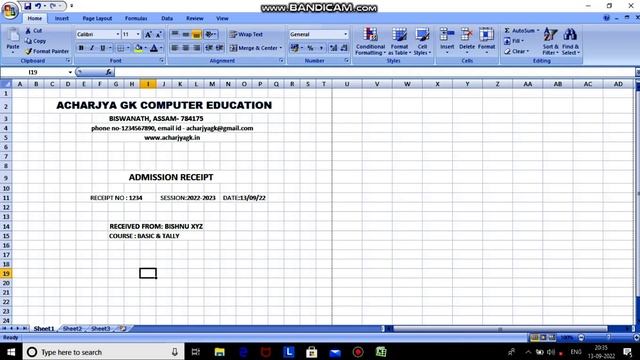This screenshot has height=360, width=640.
Task: Center text horizontally
Action: click(x=186, y=48)
